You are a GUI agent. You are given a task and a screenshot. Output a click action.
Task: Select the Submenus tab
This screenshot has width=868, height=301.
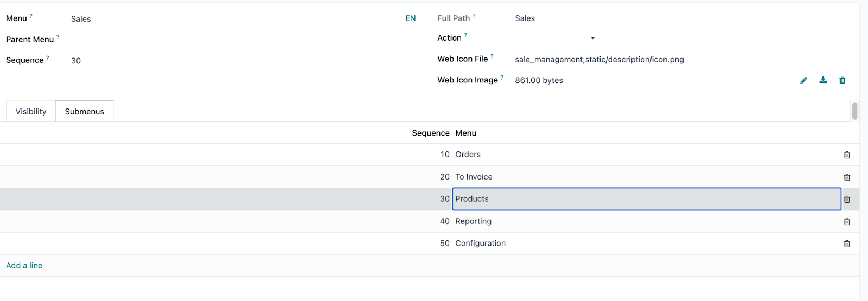point(84,111)
